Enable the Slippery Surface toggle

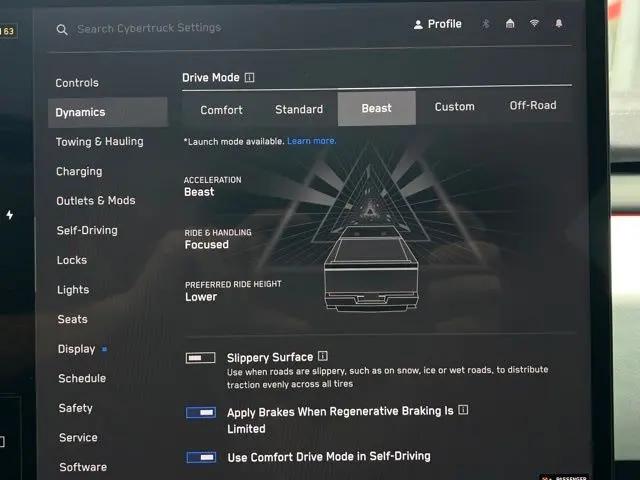click(200, 358)
